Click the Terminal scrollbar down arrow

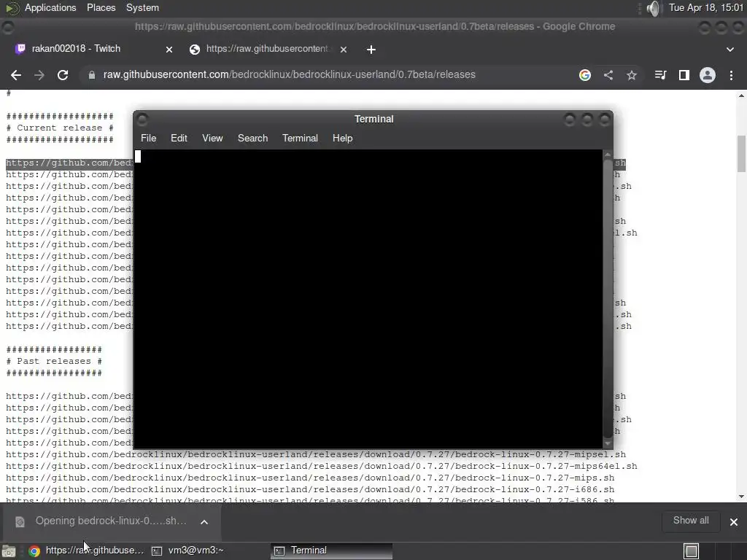pos(608,443)
